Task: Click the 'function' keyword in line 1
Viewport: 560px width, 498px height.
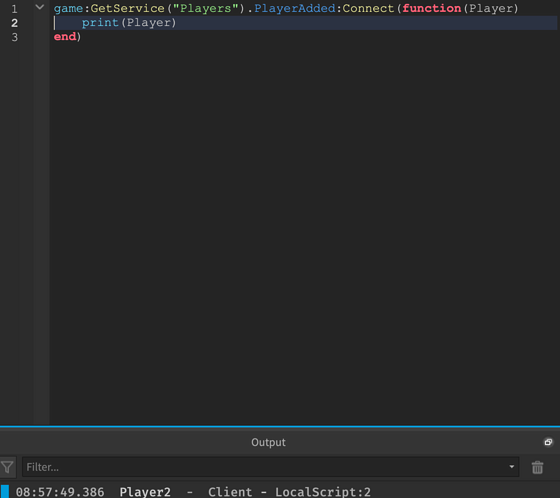Action: (431, 8)
